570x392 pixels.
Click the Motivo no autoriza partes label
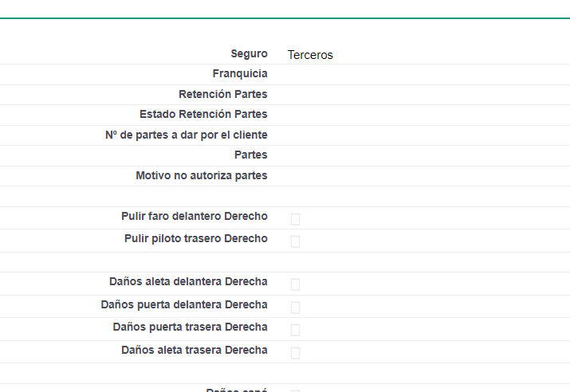coord(201,175)
